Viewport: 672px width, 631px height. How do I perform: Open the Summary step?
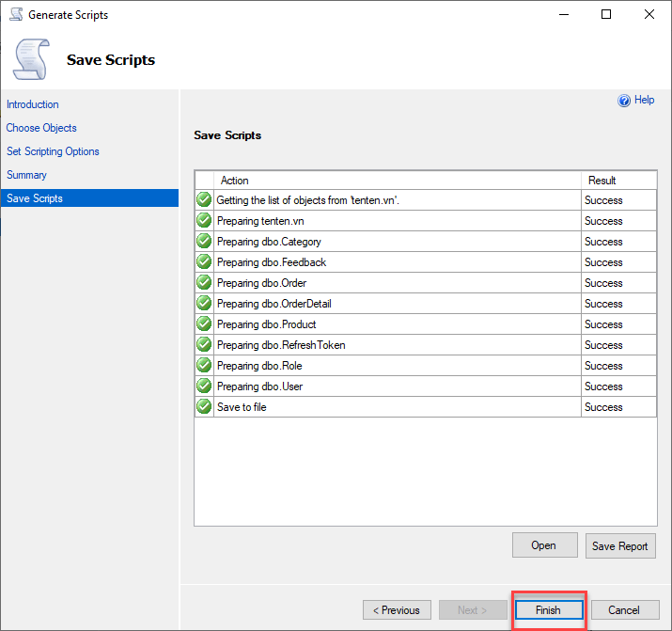click(x=26, y=175)
